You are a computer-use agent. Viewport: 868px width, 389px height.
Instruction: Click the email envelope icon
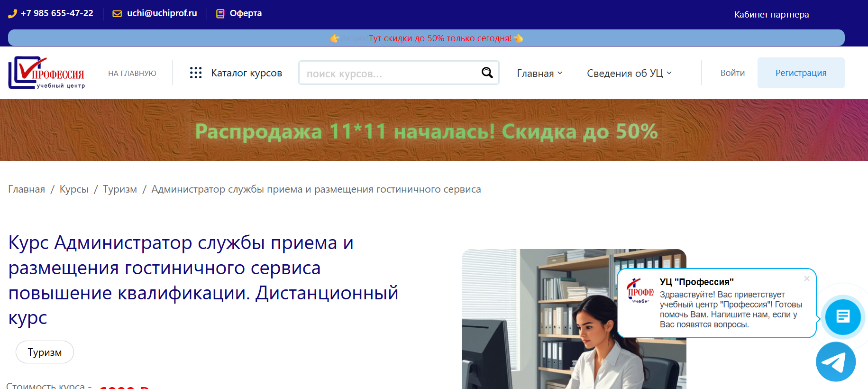pyautogui.click(x=117, y=14)
